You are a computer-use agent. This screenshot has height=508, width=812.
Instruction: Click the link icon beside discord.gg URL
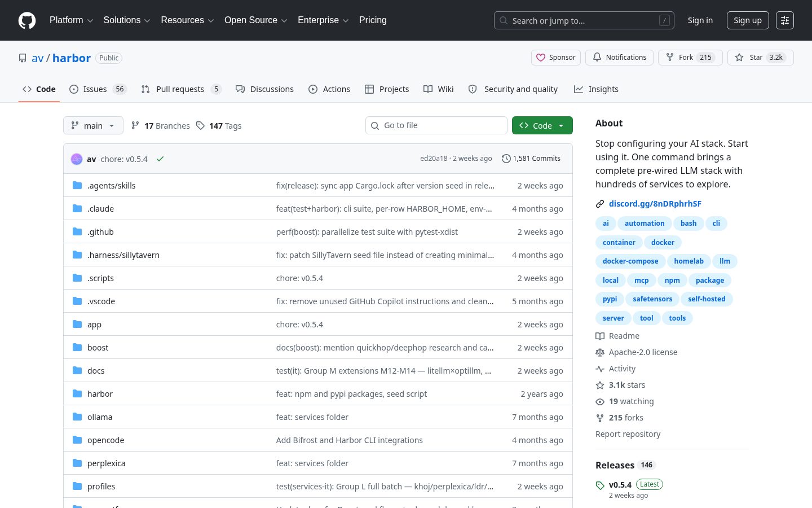tap(600, 204)
